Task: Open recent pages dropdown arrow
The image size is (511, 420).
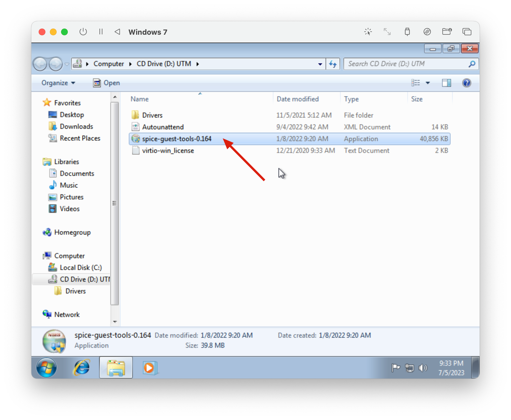Action: click(x=67, y=64)
